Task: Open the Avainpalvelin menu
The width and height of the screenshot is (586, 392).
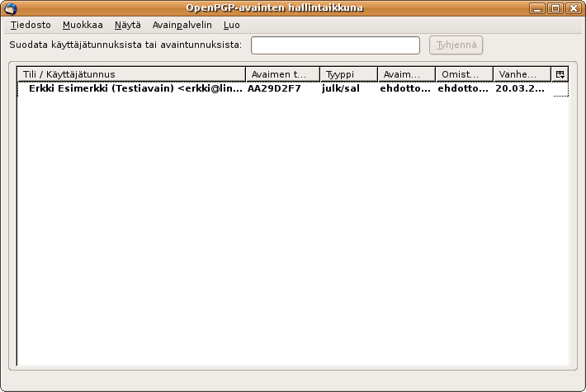Action: (176, 25)
